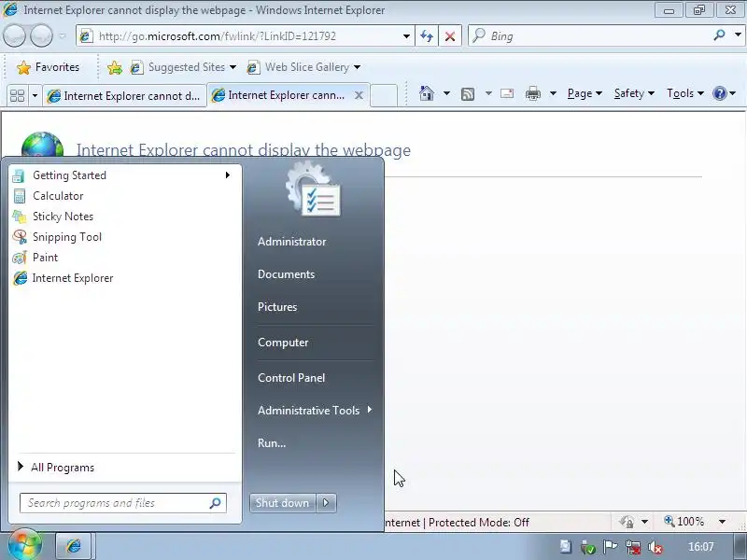This screenshot has height=560, width=747.
Task: Open shut down options arrow
Action: tap(326, 503)
